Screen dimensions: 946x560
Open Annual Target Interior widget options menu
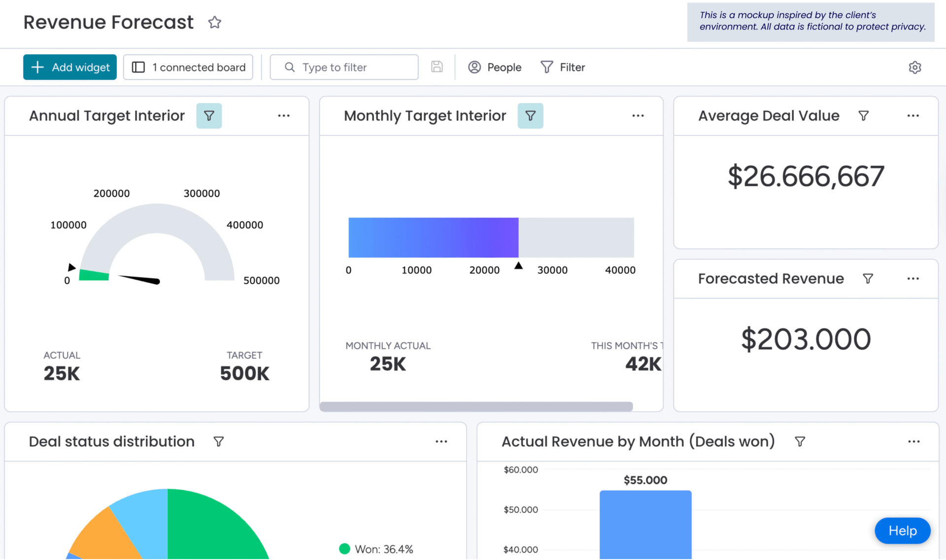[x=284, y=116]
